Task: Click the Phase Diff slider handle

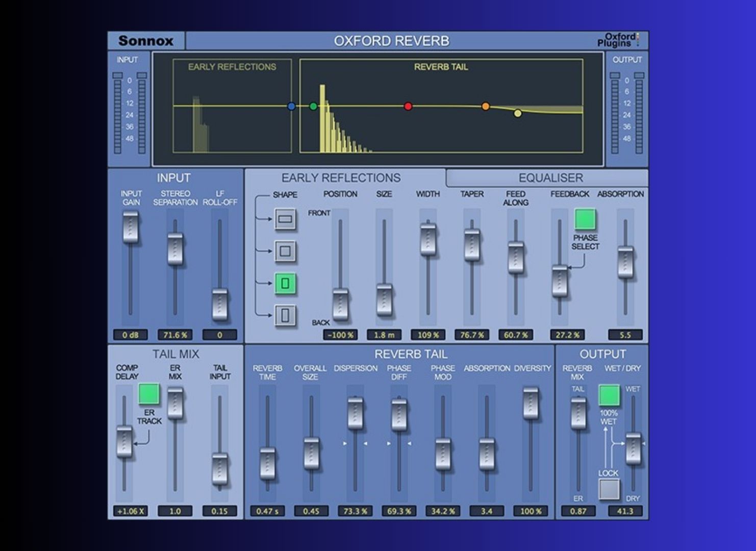Action: [399, 414]
